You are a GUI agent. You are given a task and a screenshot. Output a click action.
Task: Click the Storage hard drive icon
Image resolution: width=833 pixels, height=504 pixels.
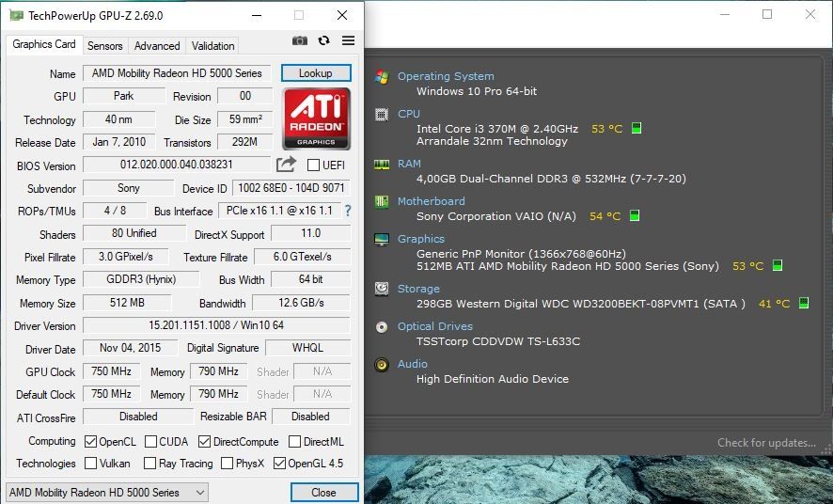click(x=382, y=289)
